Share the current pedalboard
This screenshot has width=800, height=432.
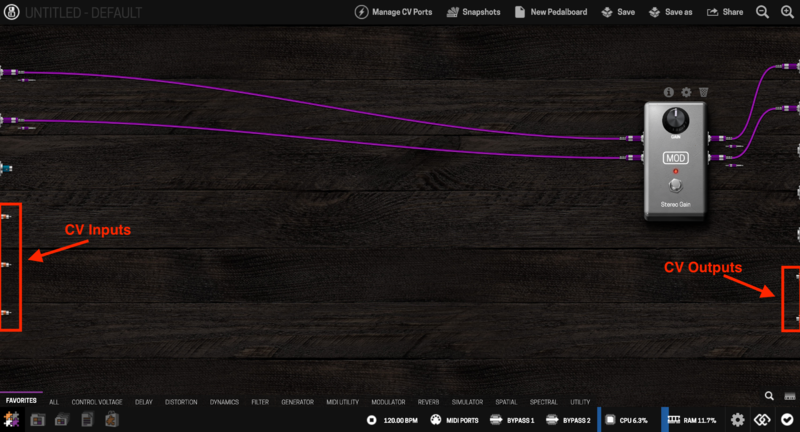point(725,12)
